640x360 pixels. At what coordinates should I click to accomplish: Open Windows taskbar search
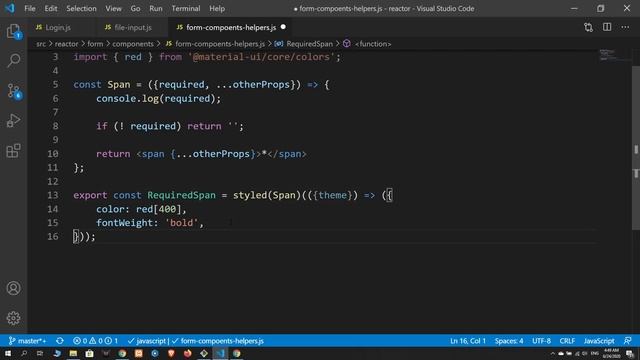click(x=24, y=353)
